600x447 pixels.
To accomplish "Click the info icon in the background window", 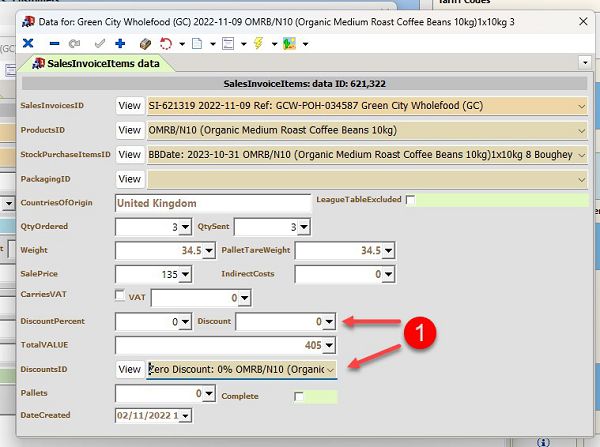I will click(x=543, y=442).
